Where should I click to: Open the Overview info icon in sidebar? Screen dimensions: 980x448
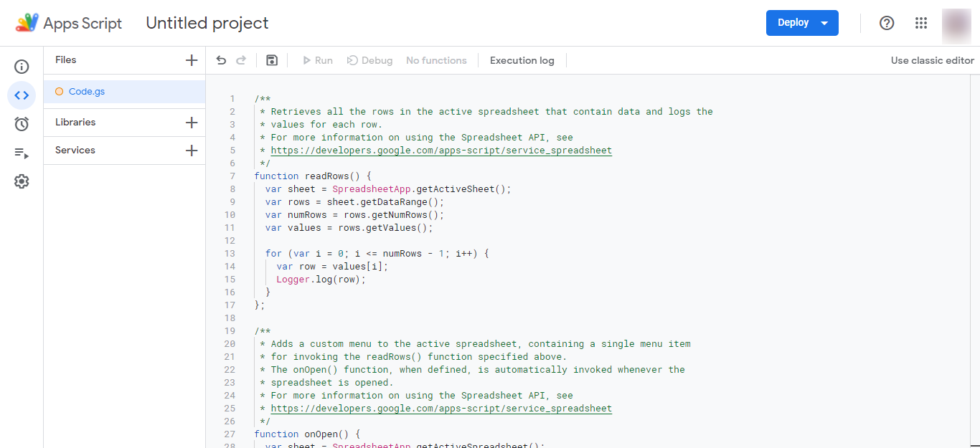(22, 67)
